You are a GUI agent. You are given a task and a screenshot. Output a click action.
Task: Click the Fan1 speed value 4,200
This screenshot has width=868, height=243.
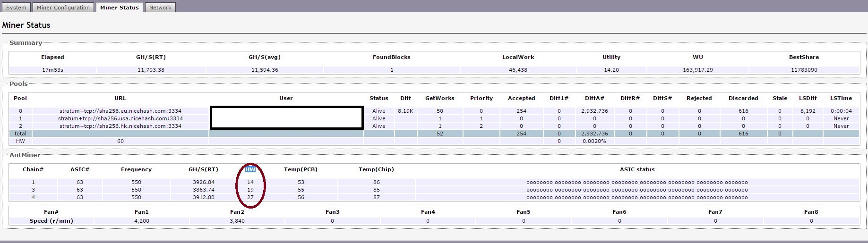pyautogui.click(x=142, y=221)
